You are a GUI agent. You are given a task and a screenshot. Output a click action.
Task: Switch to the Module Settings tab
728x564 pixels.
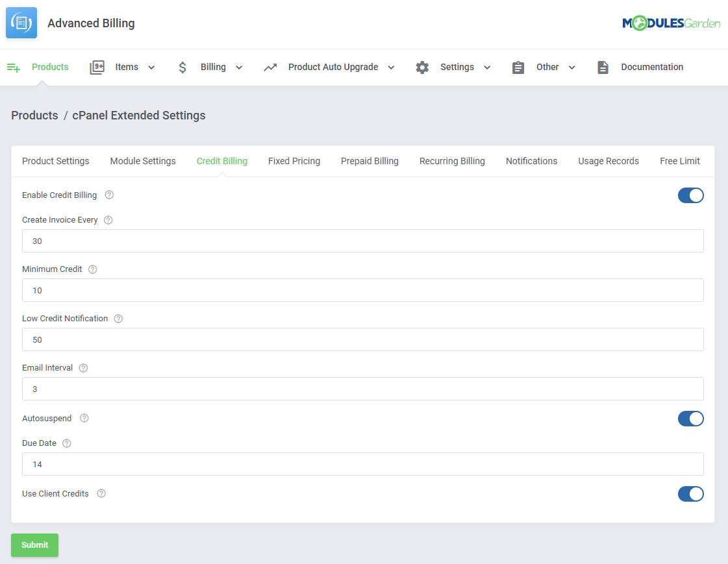click(x=142, y=161)
